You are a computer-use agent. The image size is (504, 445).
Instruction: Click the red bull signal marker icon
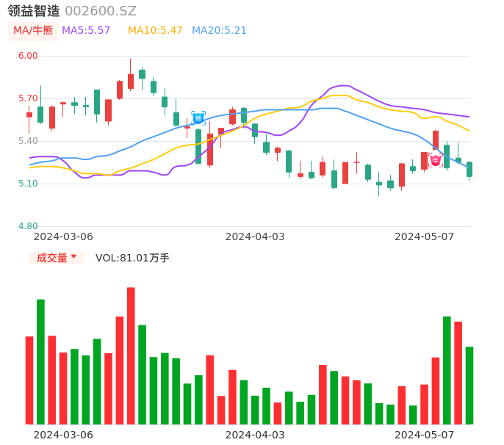coord(436,160)
